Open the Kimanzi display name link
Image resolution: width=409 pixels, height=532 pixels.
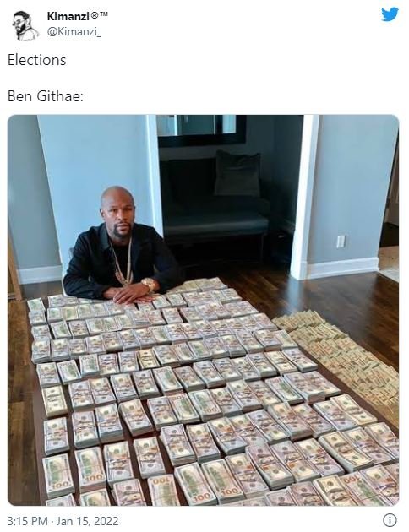(x=68, y=16)
